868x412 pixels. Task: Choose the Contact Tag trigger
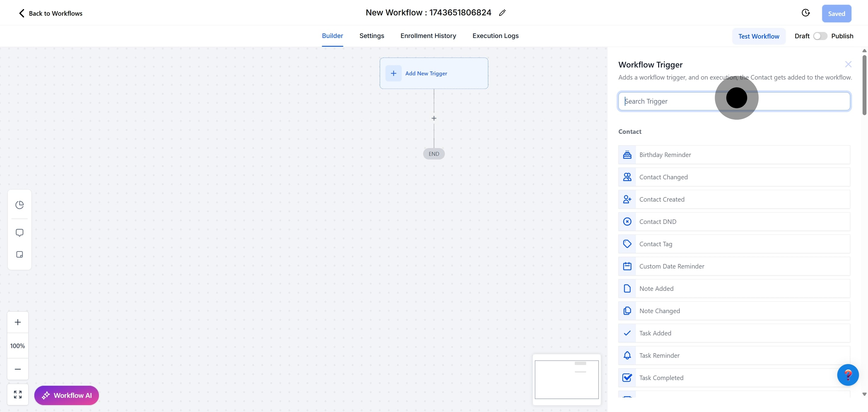pos(734,244)
